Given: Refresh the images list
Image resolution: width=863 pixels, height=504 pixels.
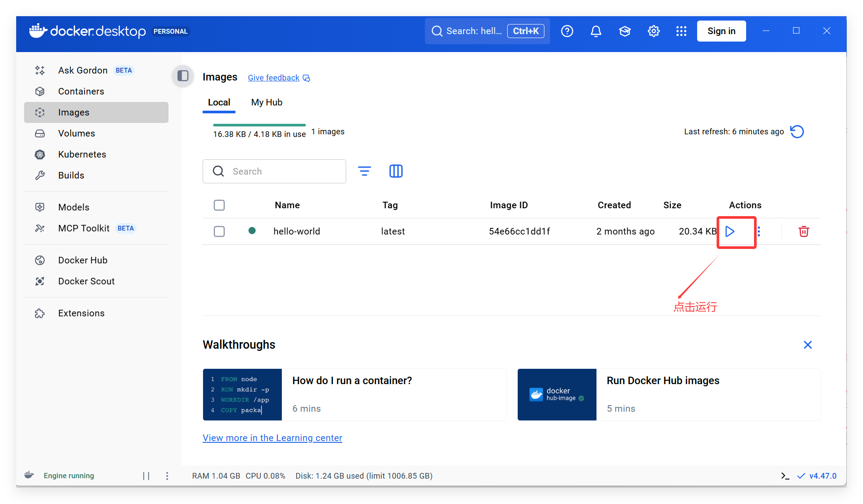Looking at the screenshot, I should click(797, 132).
